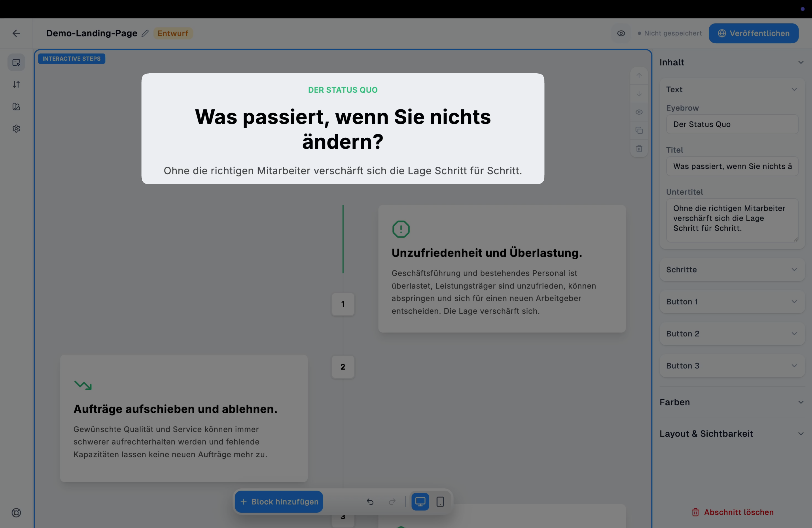Preview page with eye icon in header
The image size is (812, 528).
click(621, 33)
